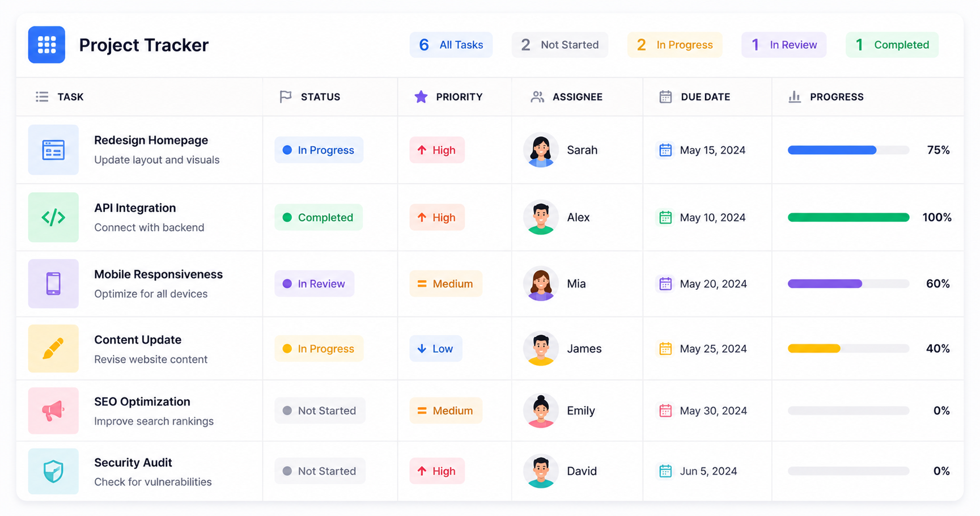Change Medium priority badge on Mobile Responsiveness
The height and width of the screenshot is (516, 980).
446,284
